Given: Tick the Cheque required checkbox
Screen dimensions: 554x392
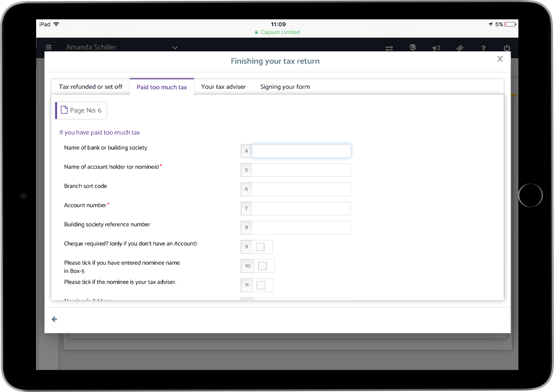Looking at the screenshot, I should point(260,247).
